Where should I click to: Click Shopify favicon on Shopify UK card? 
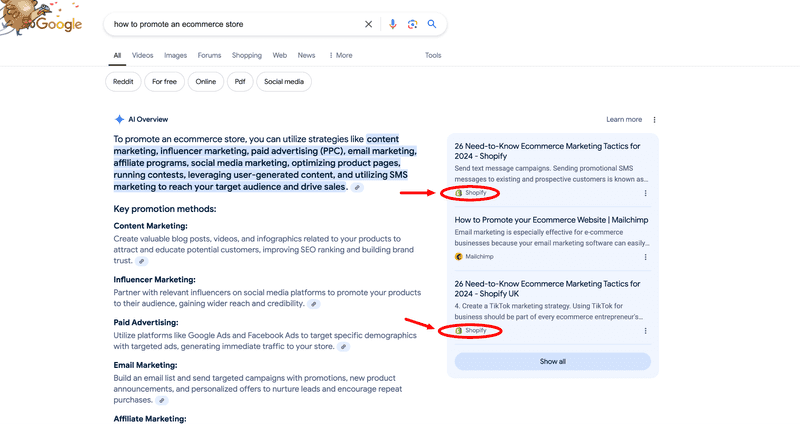[458, 331]
